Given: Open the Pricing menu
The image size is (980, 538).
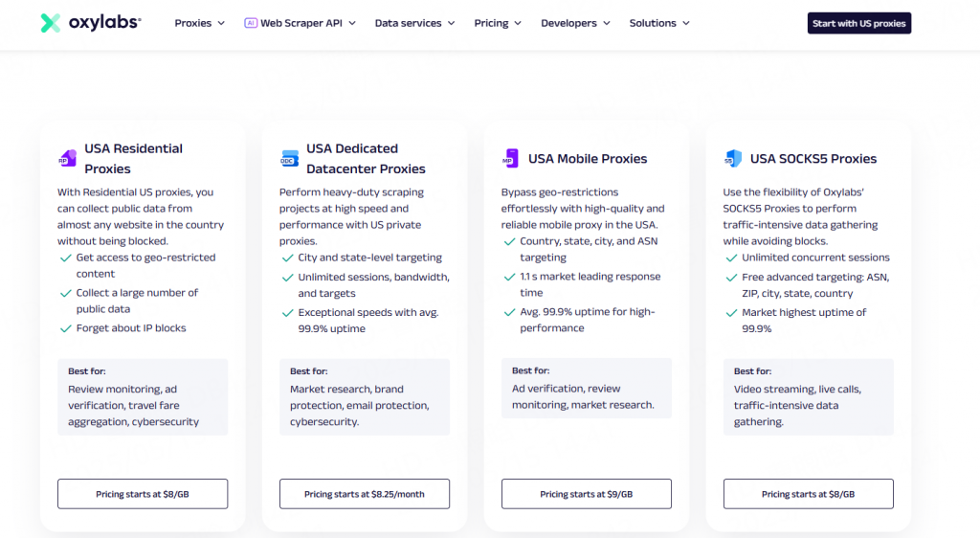Looking at the screenshot, I should click(498, 23).
